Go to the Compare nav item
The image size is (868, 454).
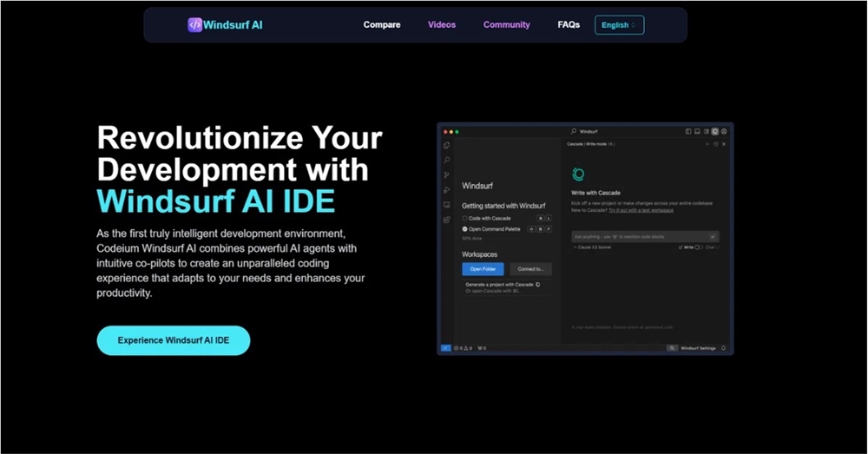382,25
